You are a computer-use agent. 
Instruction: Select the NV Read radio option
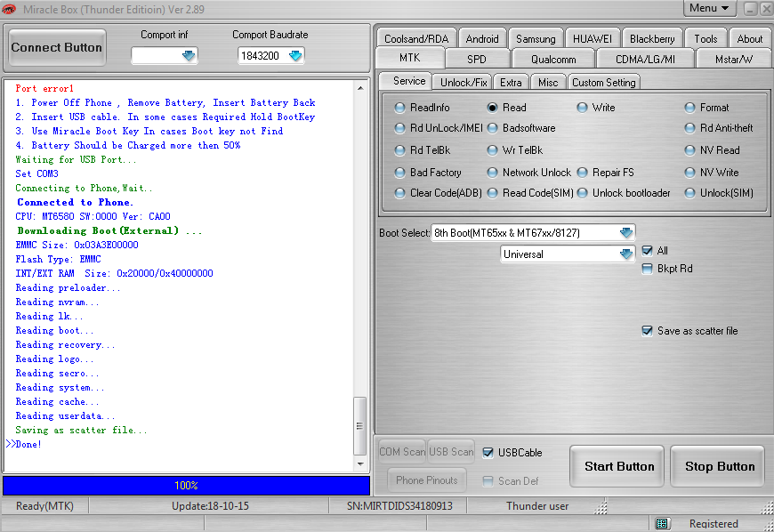click(689, 150)
